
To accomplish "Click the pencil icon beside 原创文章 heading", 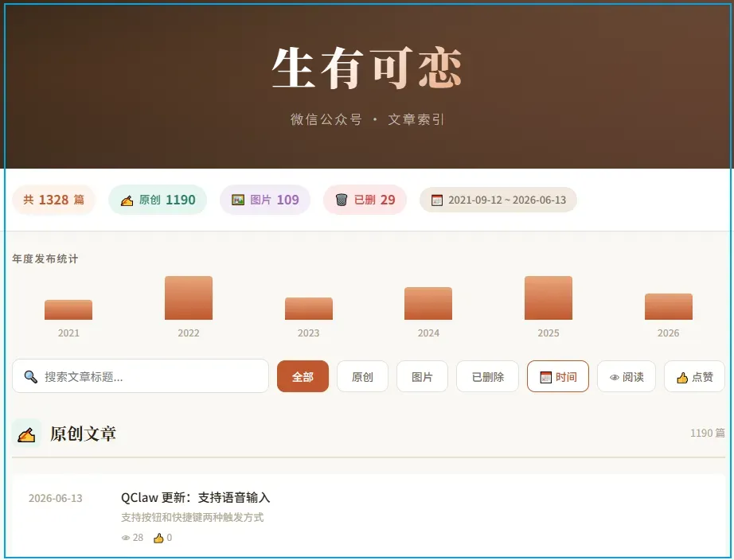I will pyautogui.click(x=26, y=434).
